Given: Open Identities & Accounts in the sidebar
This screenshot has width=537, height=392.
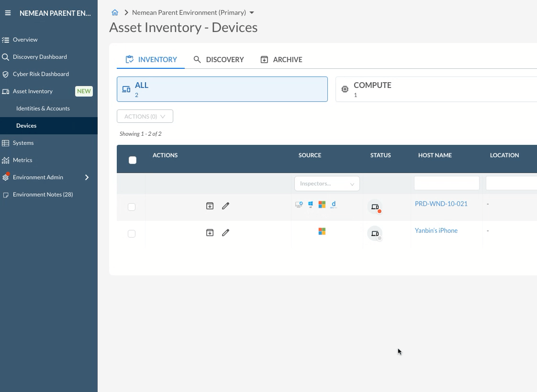Looking at the screenshot, I should (43, 109).
